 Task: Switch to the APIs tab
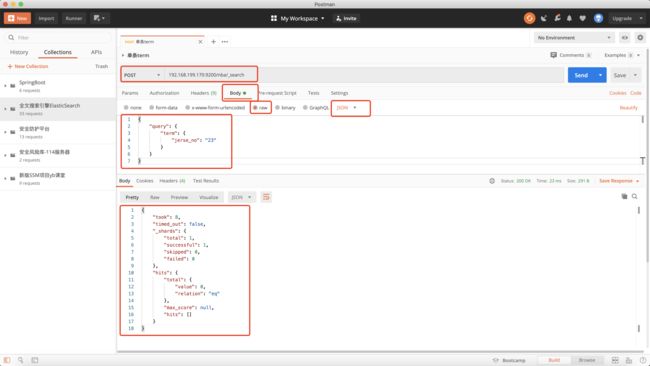click(x=96, y=52)
